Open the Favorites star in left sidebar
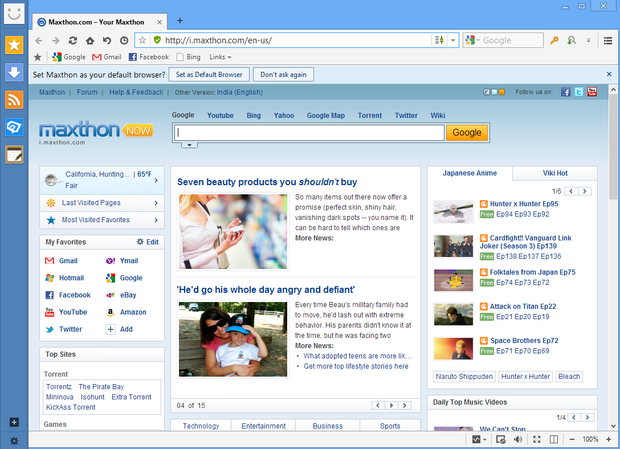Screen dimensions: 620x449 coord(14,45)
